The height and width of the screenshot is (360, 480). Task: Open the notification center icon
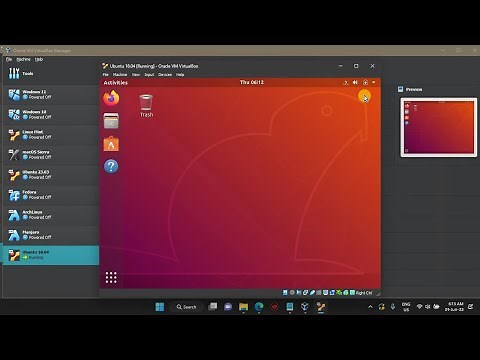tap(471, 307)
